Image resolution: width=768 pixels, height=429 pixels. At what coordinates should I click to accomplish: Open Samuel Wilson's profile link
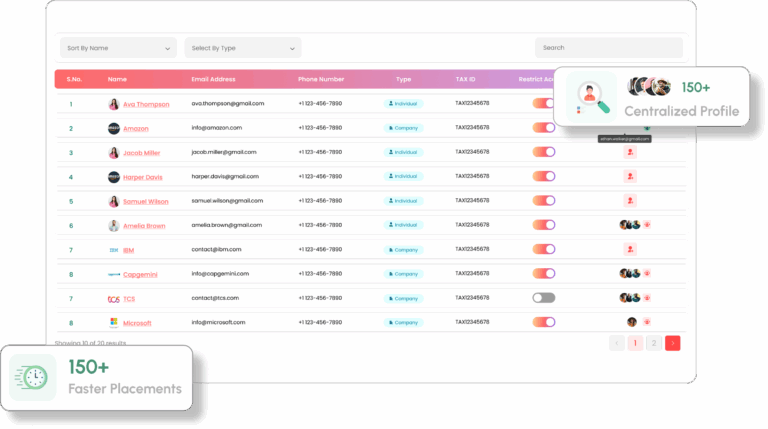(x=146, y=201)
